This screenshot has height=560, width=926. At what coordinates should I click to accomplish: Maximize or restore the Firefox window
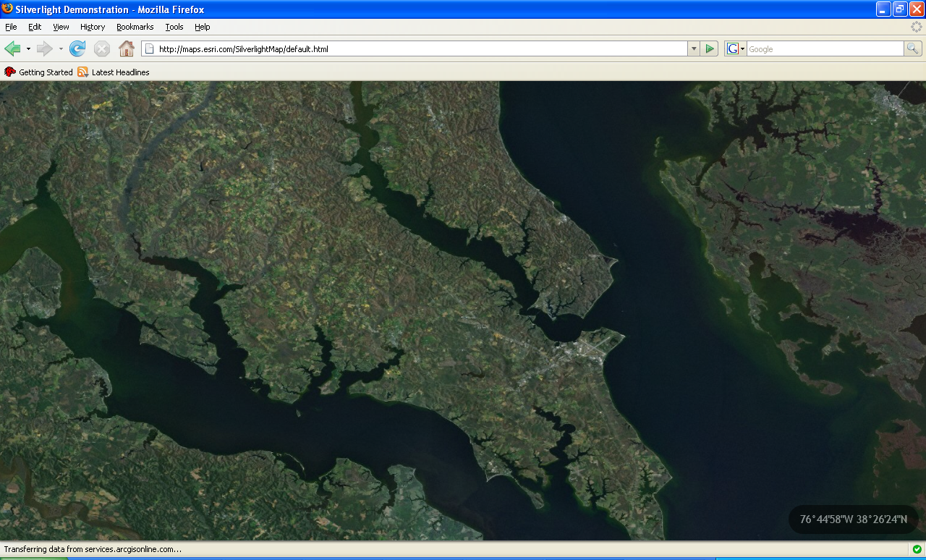point(900,9)
